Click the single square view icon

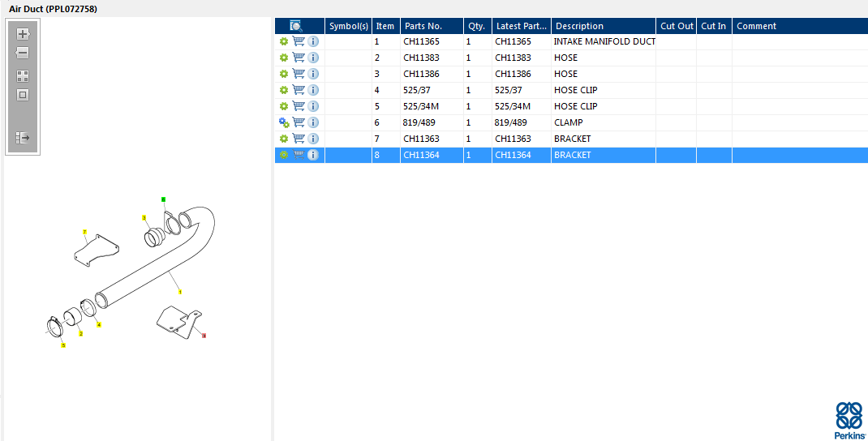(x=23, y=95)
